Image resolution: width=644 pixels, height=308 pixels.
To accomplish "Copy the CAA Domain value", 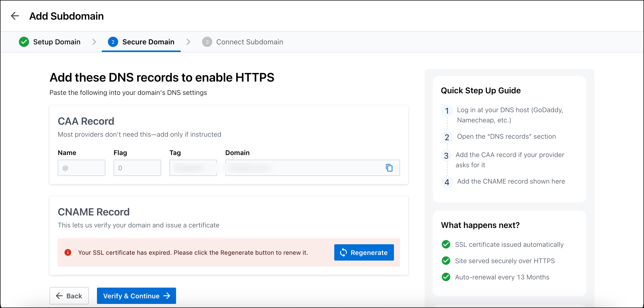I will [389, 168].
